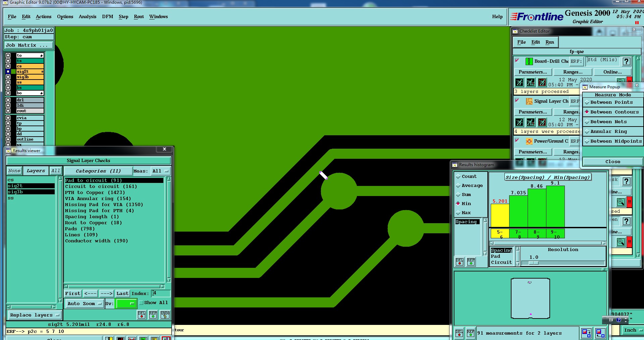Screen dimensions: 644x340
Task: Click REF icon in Results viewer
Action: click(153, 314)
